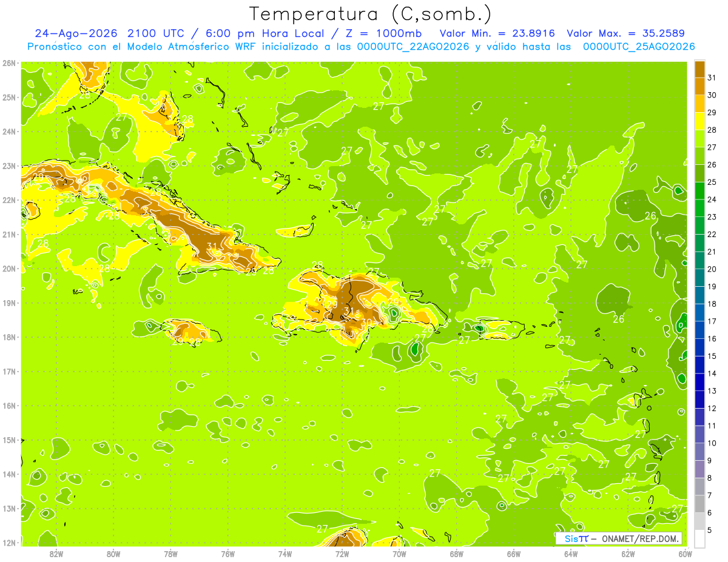Pick legend swatch between 20 and 21
The width and height of the screenshot is (728, 562).
tap(699, 260)
